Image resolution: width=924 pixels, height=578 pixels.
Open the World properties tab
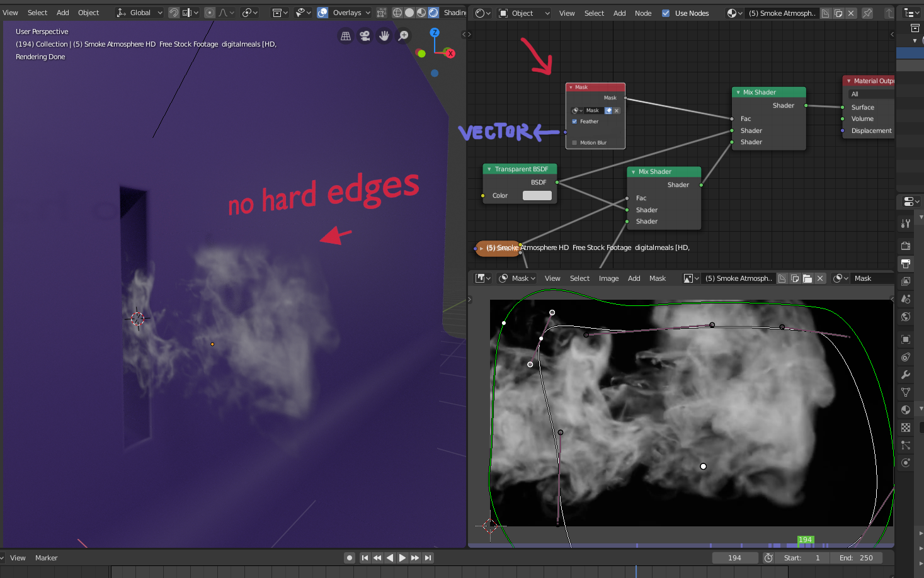pos(906,317)
